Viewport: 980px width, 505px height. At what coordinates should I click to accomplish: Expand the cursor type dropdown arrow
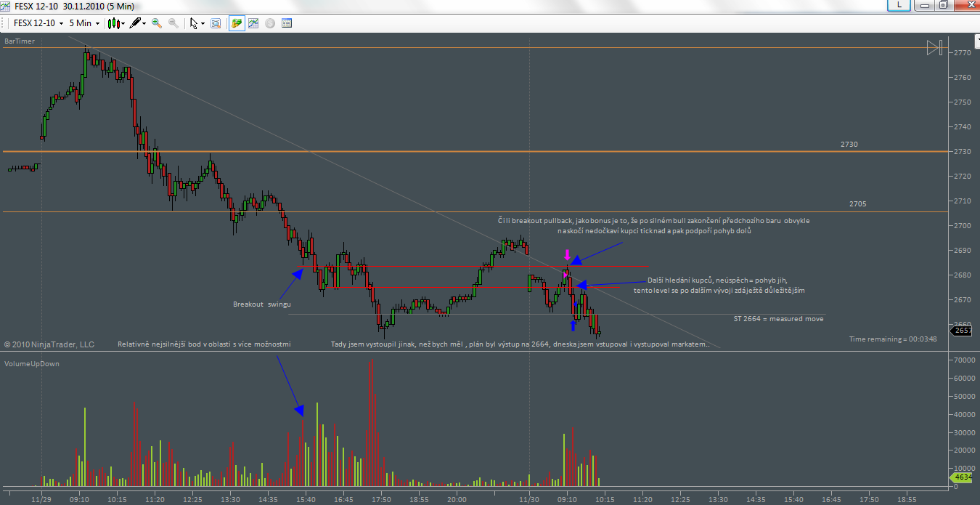(x=203, y=23)
